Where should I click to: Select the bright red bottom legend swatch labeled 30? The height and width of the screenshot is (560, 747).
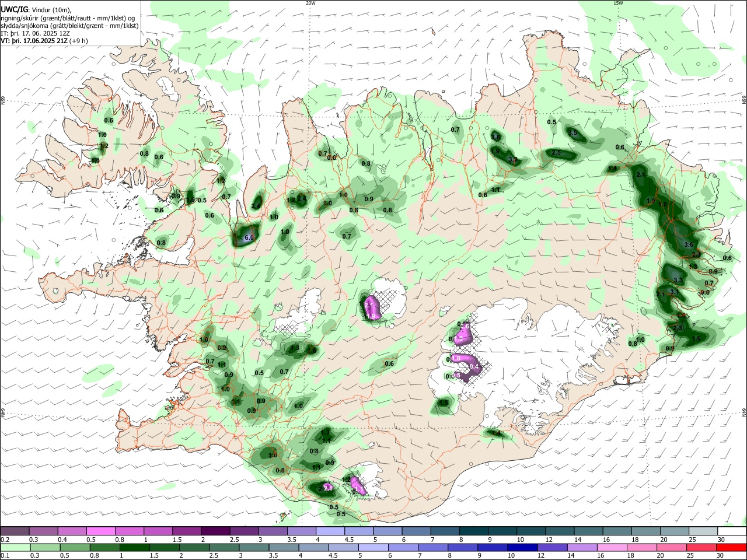point(732,547)
